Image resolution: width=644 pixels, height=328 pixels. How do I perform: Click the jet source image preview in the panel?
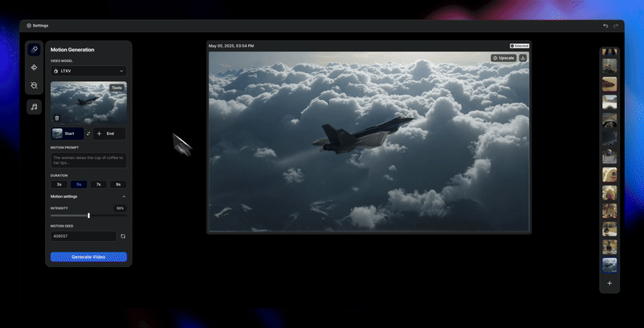pos(89,103)
